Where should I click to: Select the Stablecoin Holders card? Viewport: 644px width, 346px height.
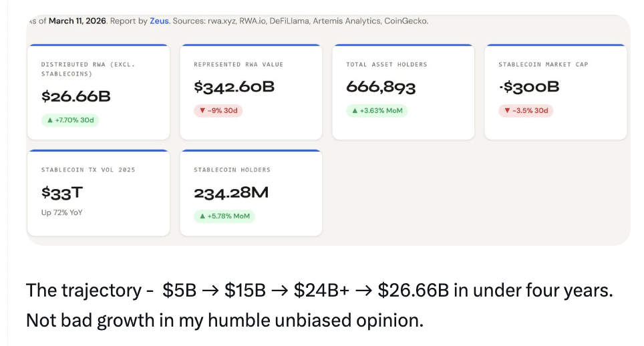click(251, 192)
